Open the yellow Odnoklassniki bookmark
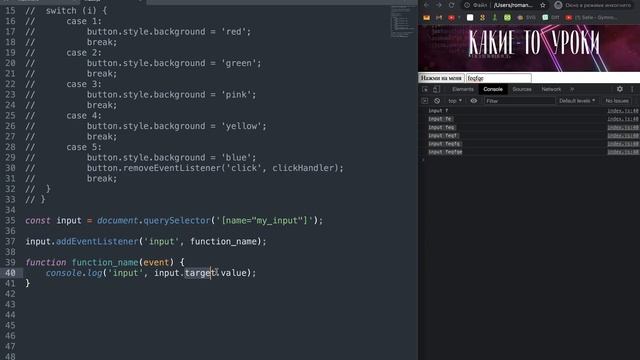Viewport: 640px width, 360px height. (482, 18)
